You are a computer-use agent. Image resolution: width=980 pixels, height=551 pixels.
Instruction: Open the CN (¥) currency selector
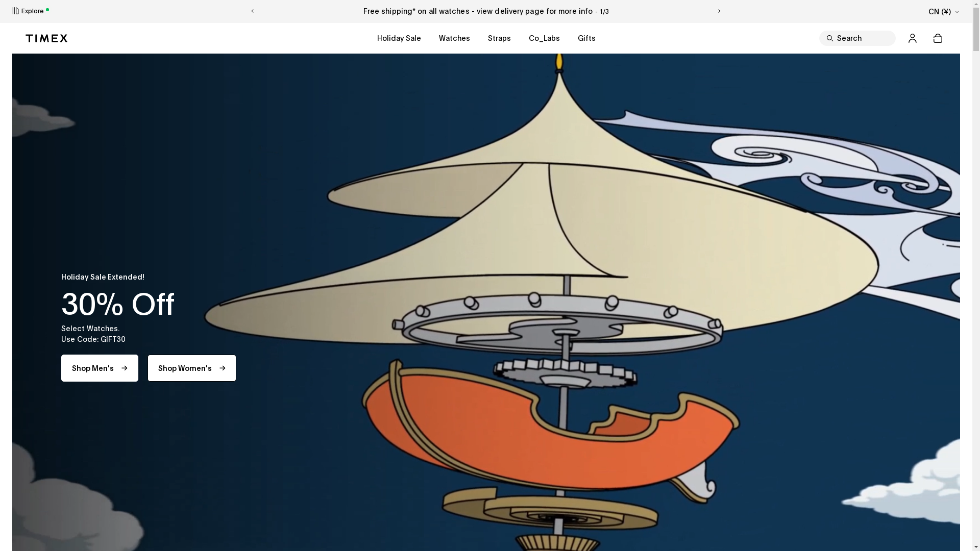[943, 12]
